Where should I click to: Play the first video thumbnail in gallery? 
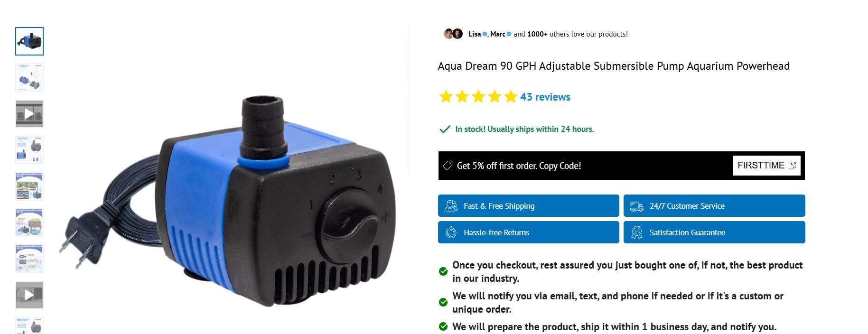[x=29, y=114]
